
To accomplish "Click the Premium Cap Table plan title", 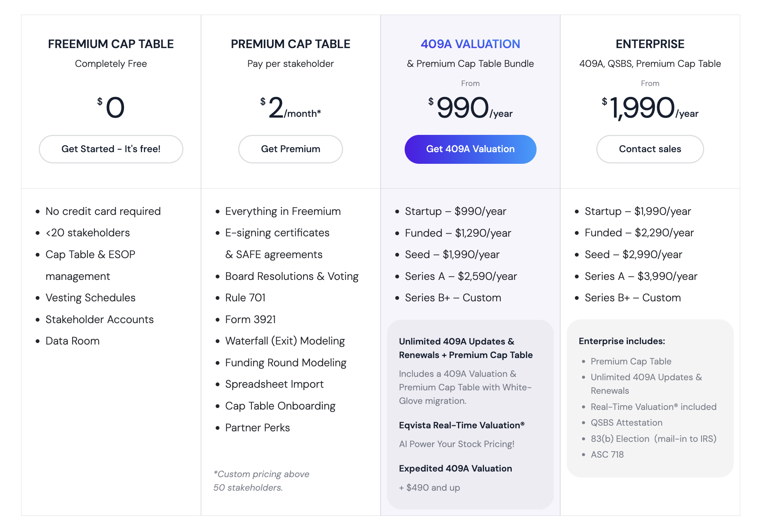I will (x=290, y=44).
